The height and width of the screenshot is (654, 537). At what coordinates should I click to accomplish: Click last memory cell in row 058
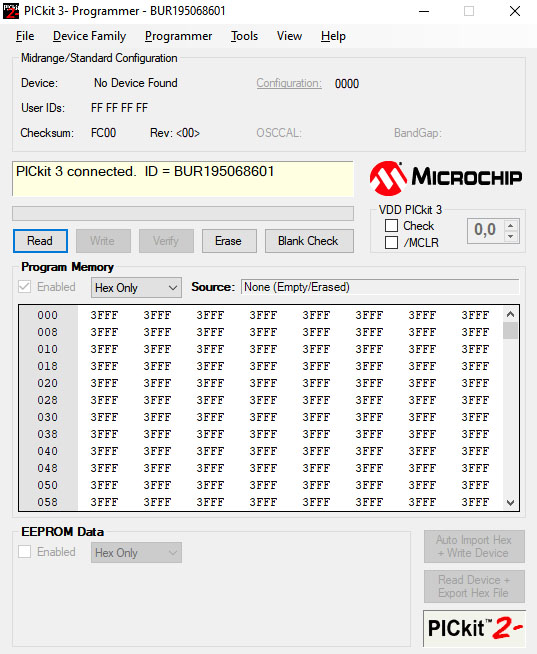coord(475,502)
